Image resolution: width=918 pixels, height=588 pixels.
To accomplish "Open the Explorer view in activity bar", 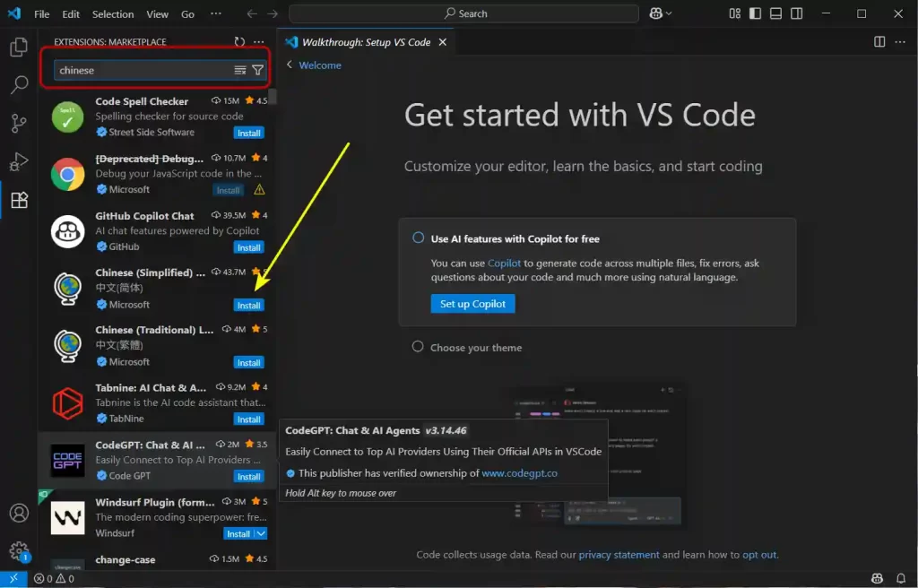I will tap(19, 48).
